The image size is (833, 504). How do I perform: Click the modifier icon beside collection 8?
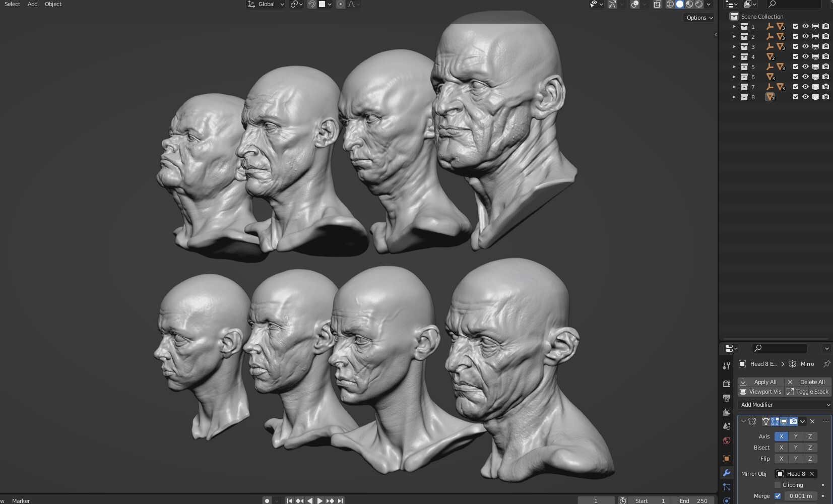coord(771,97)
